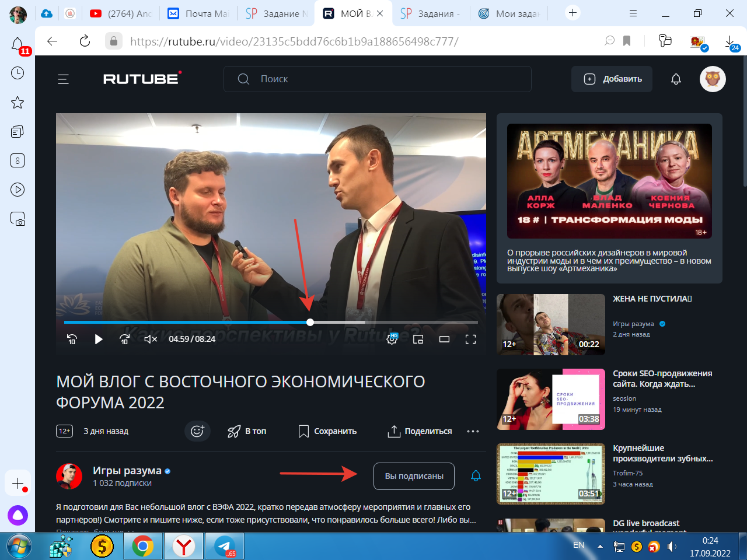Image resolution: width=747 pixels, height=560 pixels.
Task: Open Trofim-75 channel link
Action: (x=627, y=473)
